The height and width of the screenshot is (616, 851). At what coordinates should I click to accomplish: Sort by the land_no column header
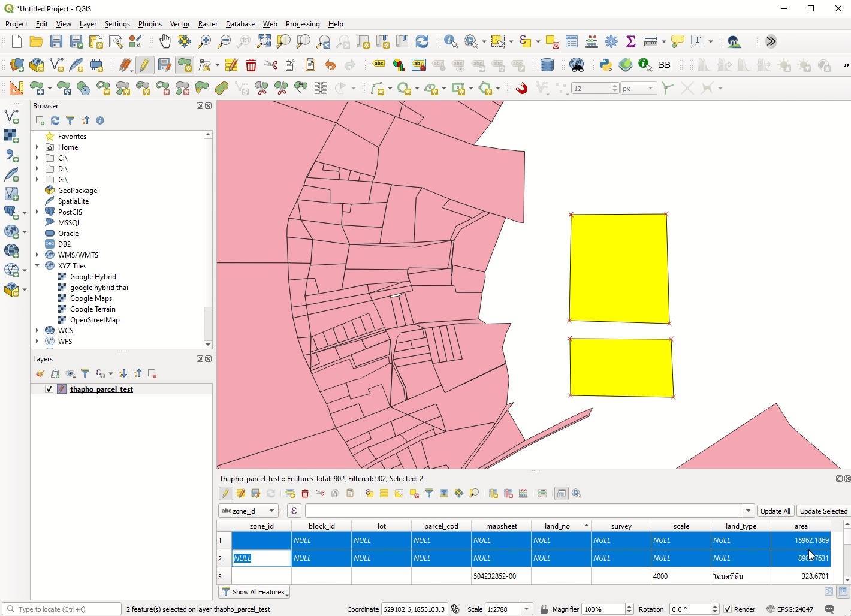561,526
